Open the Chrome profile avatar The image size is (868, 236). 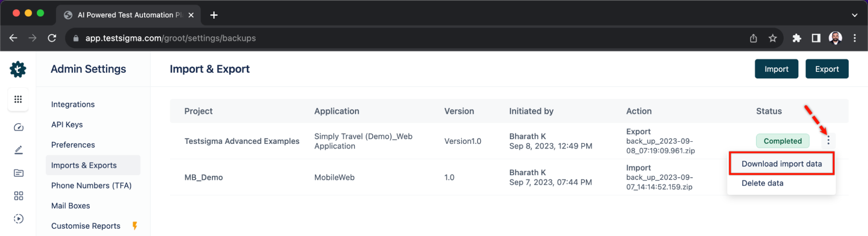coord(835,38)
